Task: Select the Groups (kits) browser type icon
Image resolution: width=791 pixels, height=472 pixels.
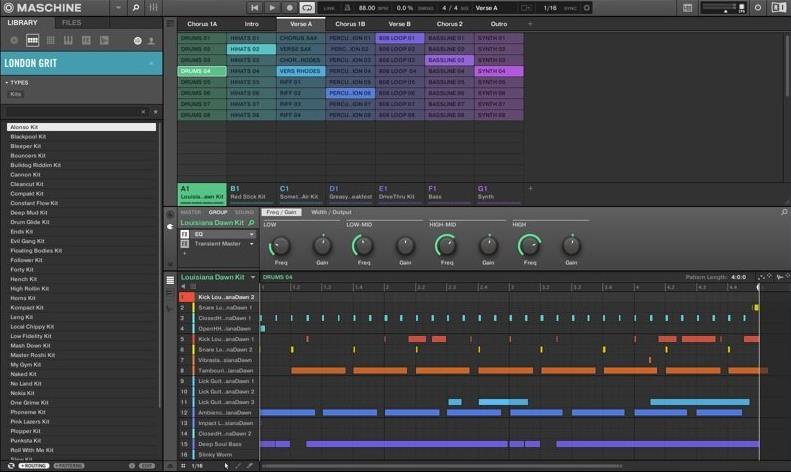Action: 32,41
